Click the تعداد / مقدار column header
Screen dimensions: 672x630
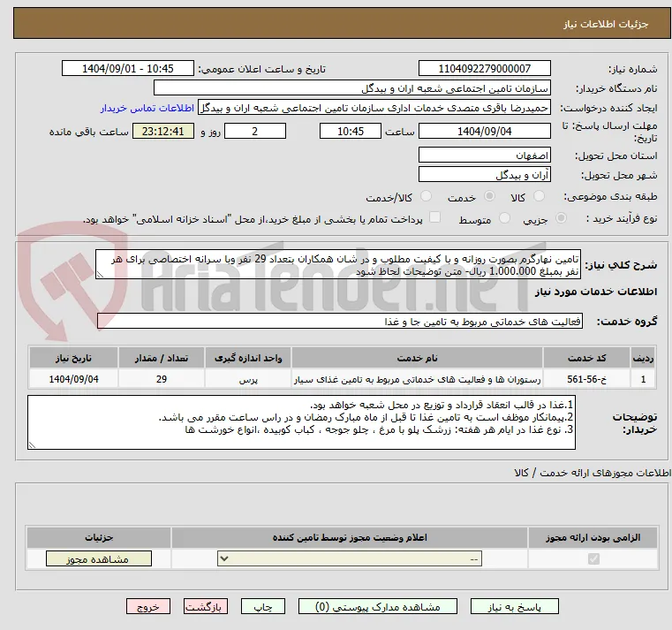(162, 358)
